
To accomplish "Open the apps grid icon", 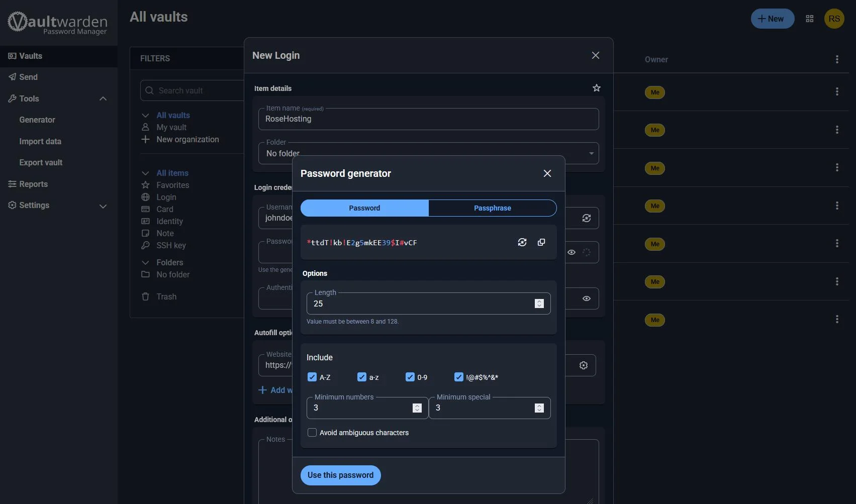I will (809, 19).
